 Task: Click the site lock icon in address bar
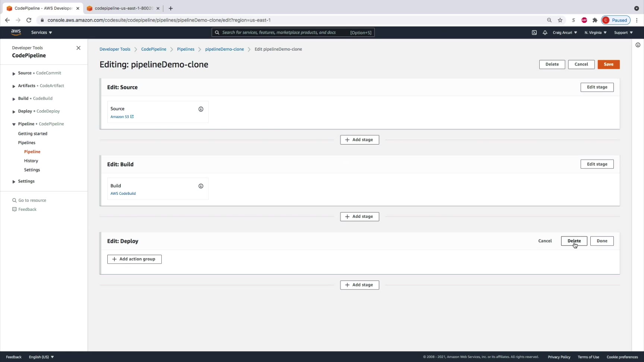pos(42,20)
